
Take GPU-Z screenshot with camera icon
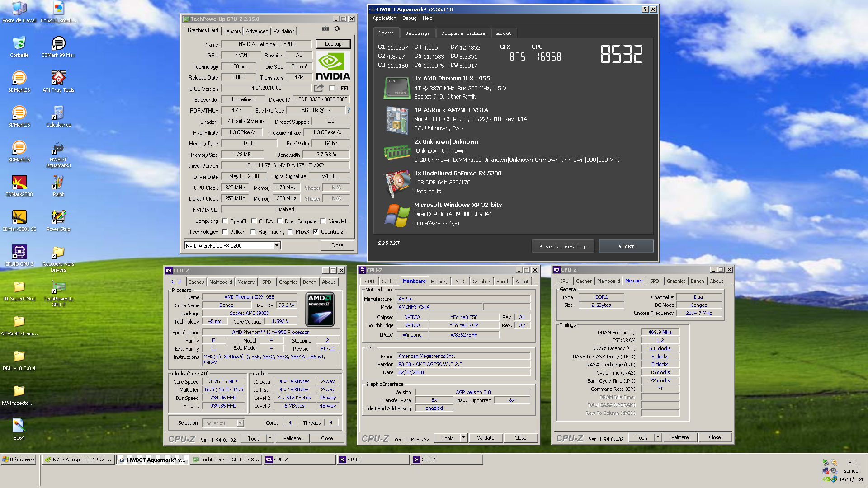[325, 28]
